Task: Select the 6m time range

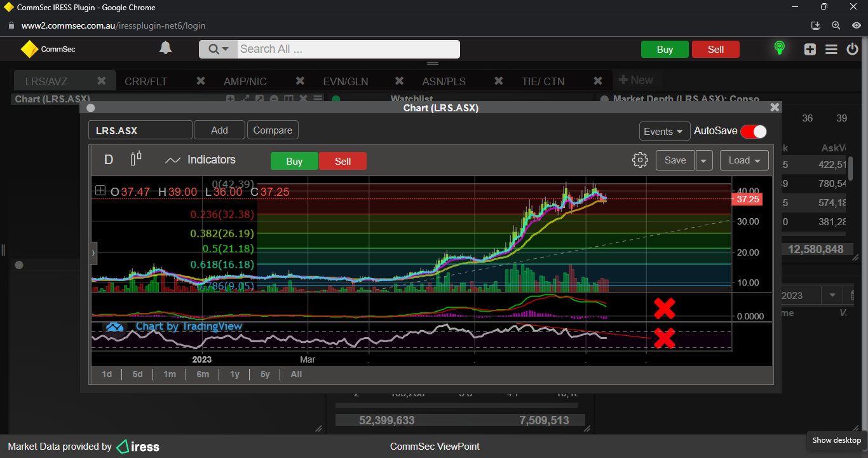Action: 203,374
